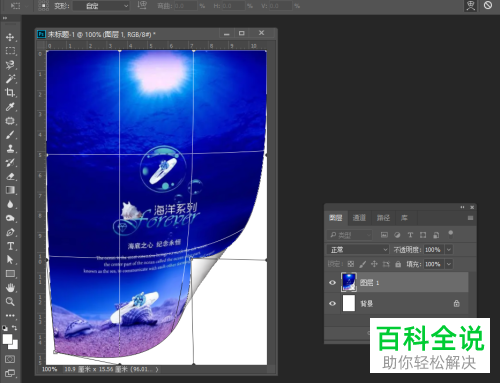Select the Rectangle shape tool

click(x=10, y=274)
